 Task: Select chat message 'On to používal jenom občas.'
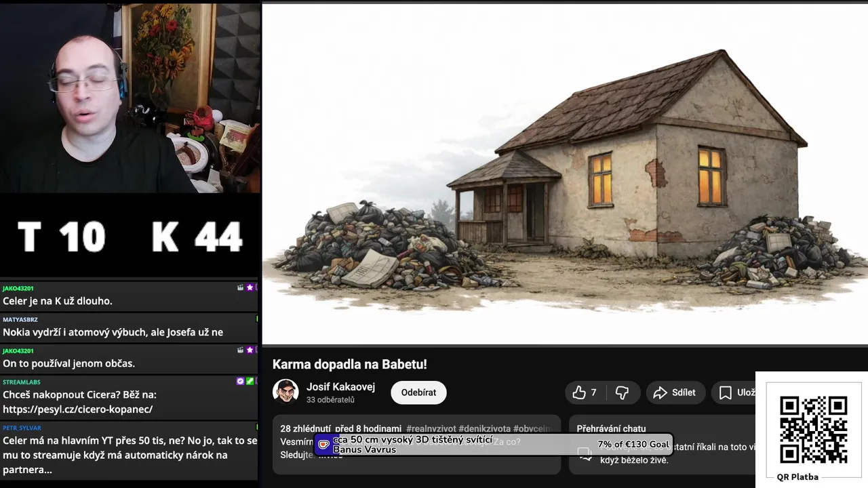68,363
